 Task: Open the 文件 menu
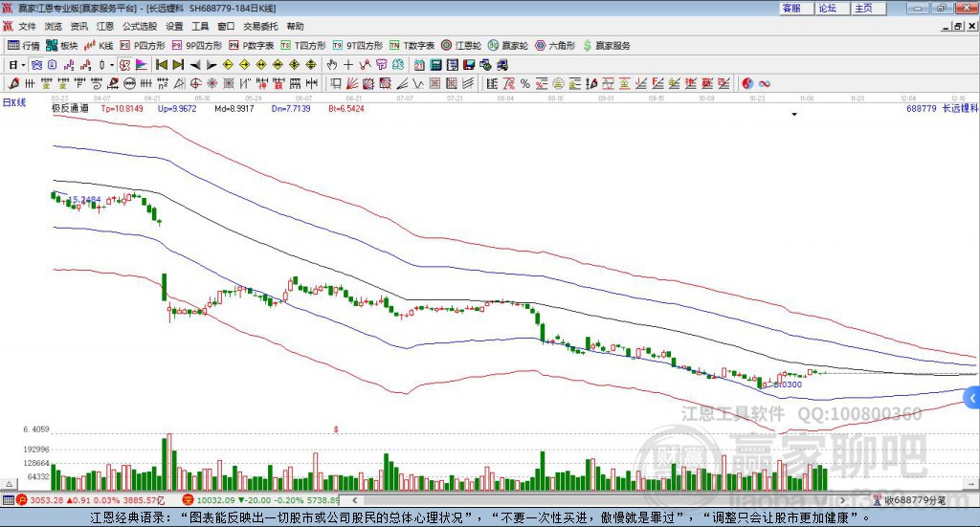27,26
